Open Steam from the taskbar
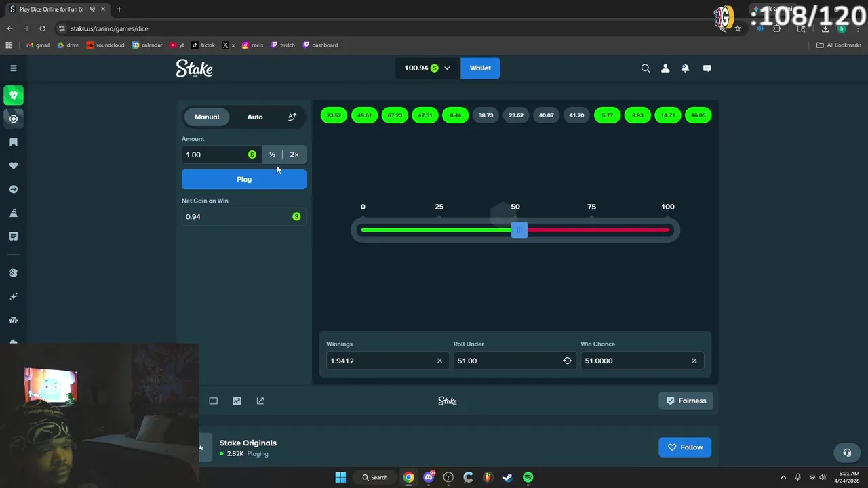 (507, 477)
